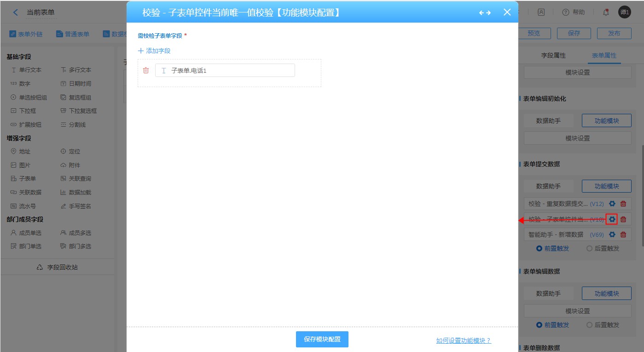Image resolution: width=644 pixels, height=352 pixels.
Task: Open settings gear for 智能助手-新增数据 module
Action: tap(612, 235)
